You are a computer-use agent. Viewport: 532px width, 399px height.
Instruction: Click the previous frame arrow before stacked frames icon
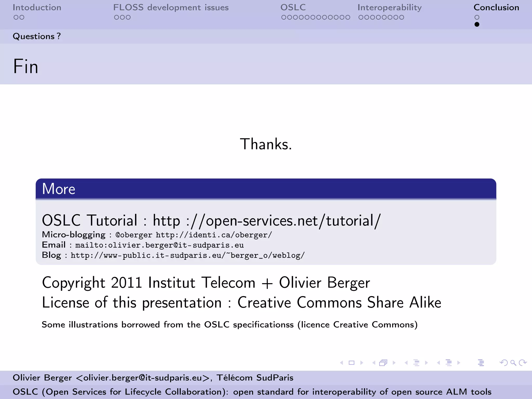click(x=374, y=363)
